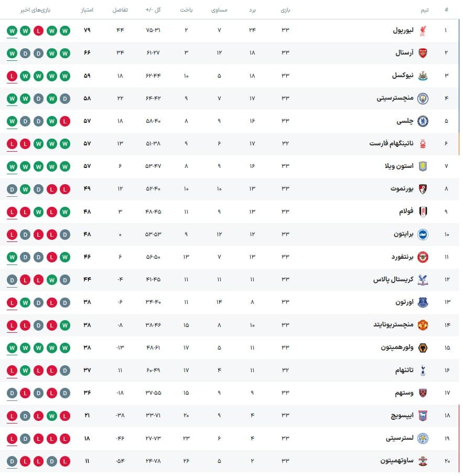This screenshot has height=476, width=463.
Task: Click the Southampton club crest icon
Action: point(423,461)
